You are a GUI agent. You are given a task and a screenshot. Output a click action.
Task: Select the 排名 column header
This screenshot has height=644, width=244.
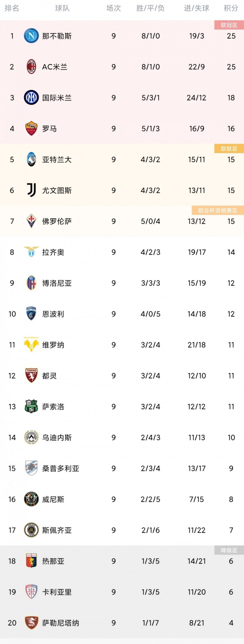12,8
